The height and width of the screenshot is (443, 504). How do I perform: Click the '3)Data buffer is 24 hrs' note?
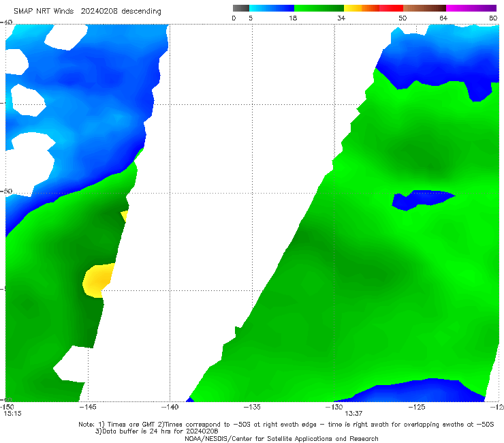pyautogui.click(x=157, y=431)
